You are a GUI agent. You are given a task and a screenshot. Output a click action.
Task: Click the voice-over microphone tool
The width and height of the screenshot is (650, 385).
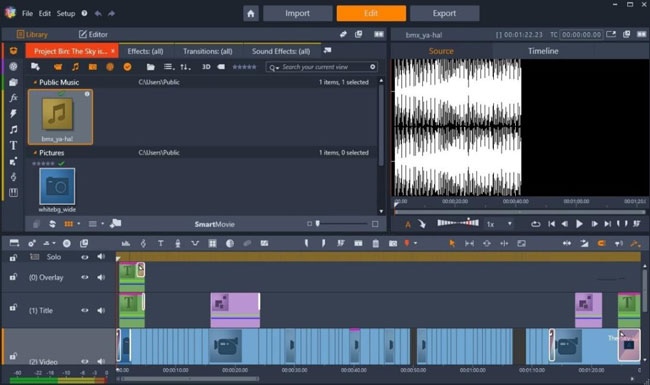pyautogui.click(x=177, y=243)
